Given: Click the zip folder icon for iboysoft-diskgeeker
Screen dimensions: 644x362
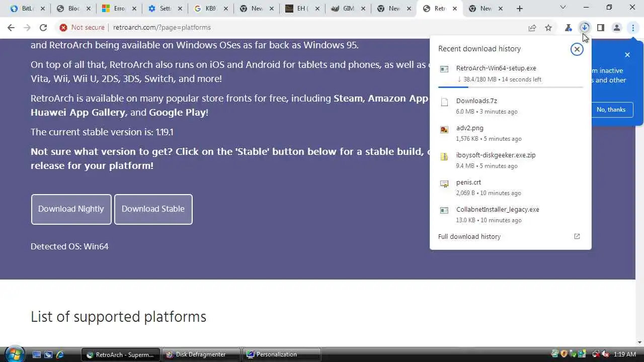Looking at the screenshot, I should point(444,156).
